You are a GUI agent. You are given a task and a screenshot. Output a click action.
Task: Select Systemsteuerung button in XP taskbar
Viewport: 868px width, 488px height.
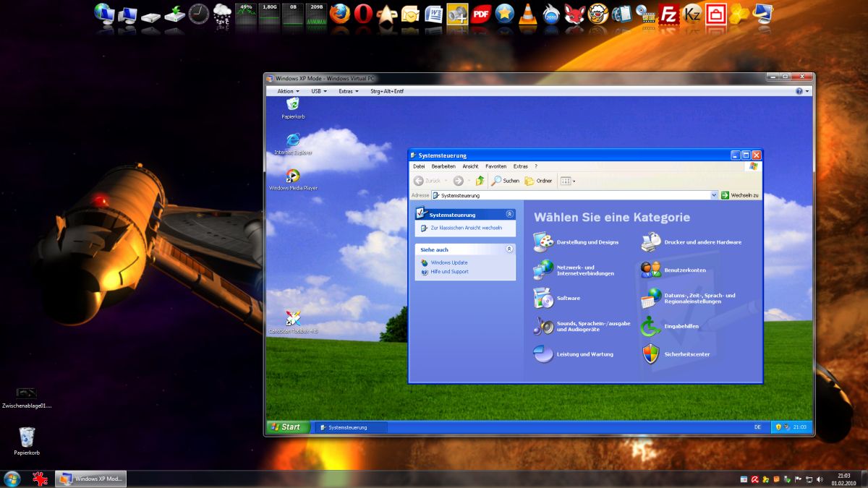coord(351,427)
